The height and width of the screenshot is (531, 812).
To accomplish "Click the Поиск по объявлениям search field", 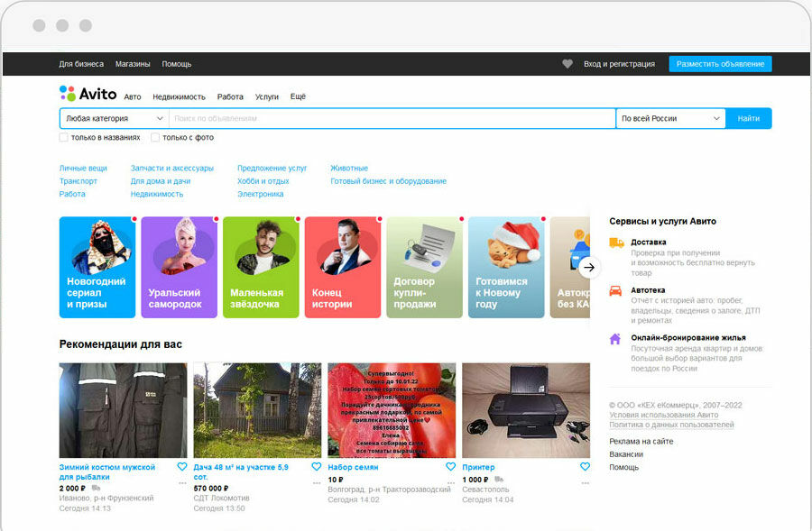I will (x=392, y=118).
